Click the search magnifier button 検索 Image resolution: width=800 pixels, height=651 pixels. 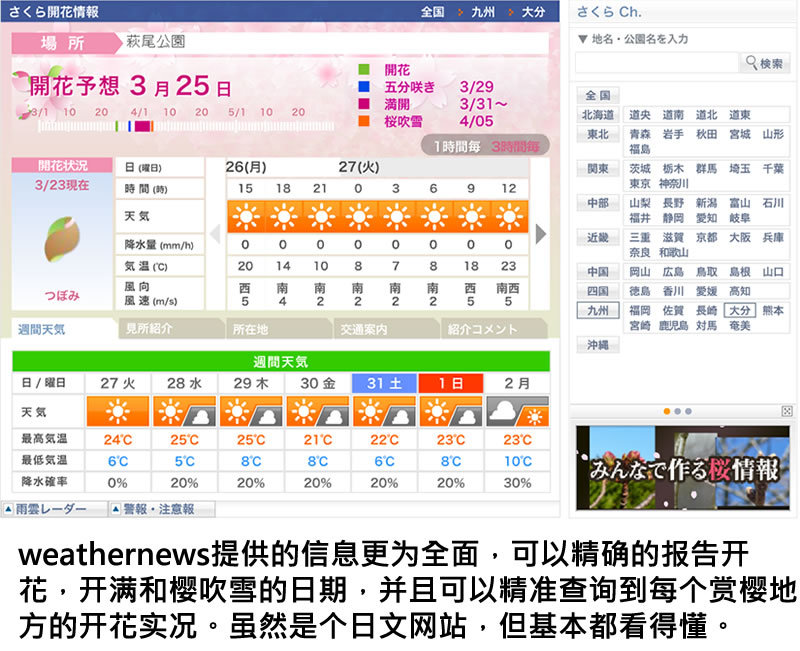pyautogui.click(x=764, y=63)
